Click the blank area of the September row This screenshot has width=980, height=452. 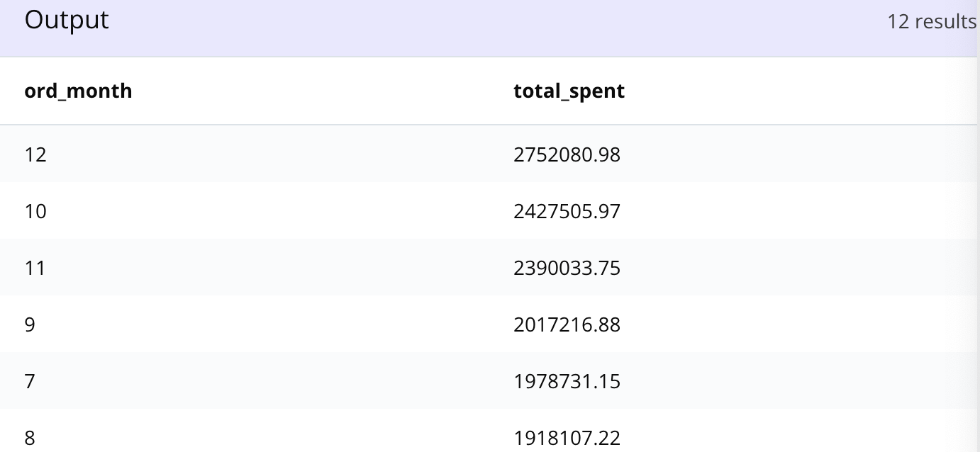tap(794, 324)
